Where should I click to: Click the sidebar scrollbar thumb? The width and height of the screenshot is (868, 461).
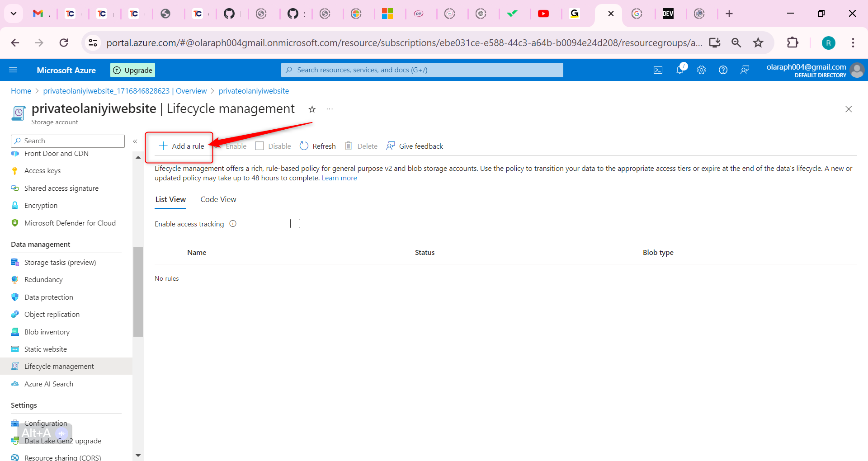(138, 292)
